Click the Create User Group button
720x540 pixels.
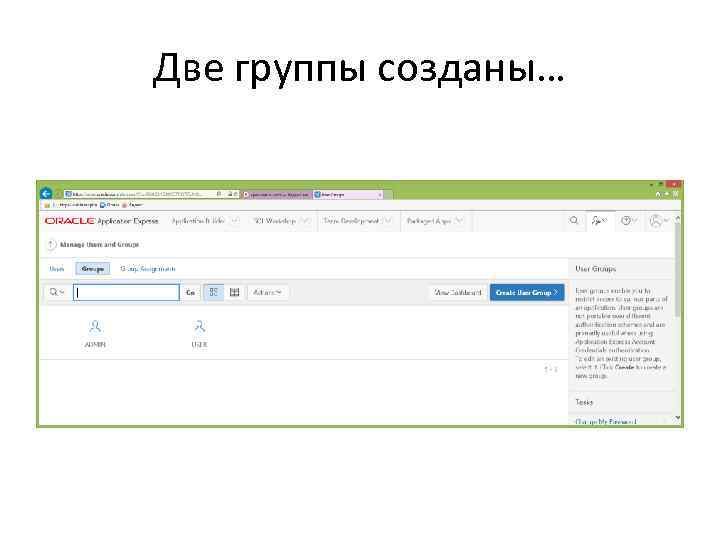click(x=527, y=292)
